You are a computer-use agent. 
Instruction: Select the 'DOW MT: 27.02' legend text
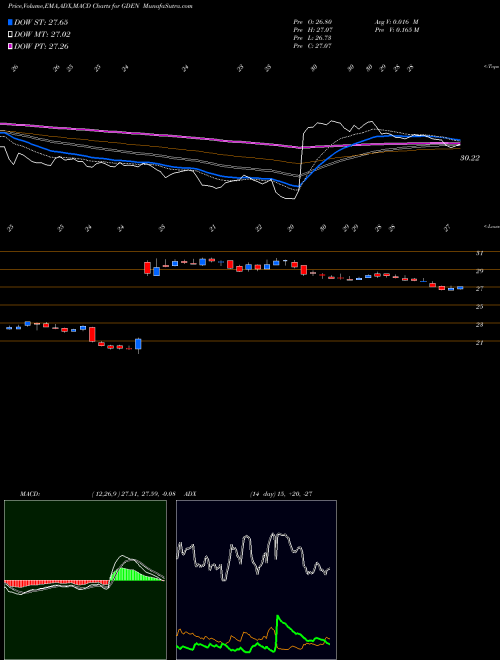tap(43, 35)
